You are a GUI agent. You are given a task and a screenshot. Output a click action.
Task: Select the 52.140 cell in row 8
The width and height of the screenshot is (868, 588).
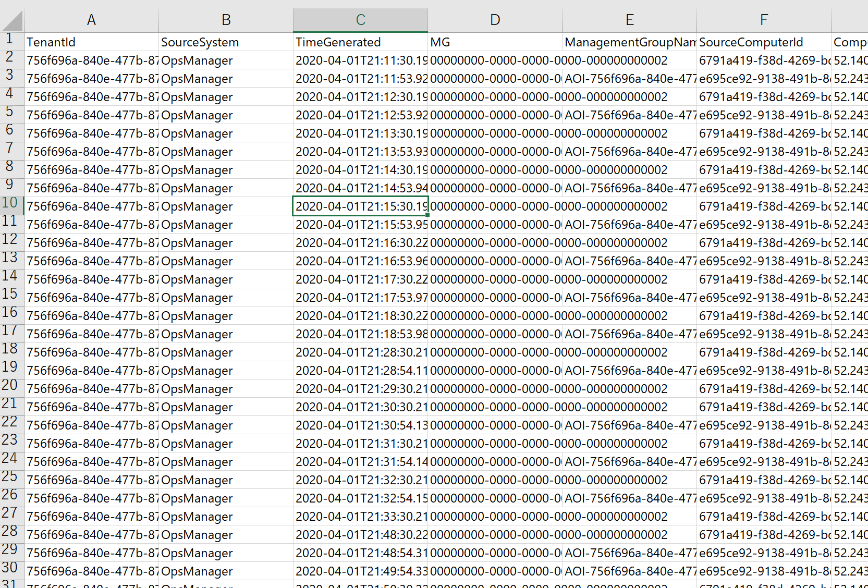click(850, 169)
